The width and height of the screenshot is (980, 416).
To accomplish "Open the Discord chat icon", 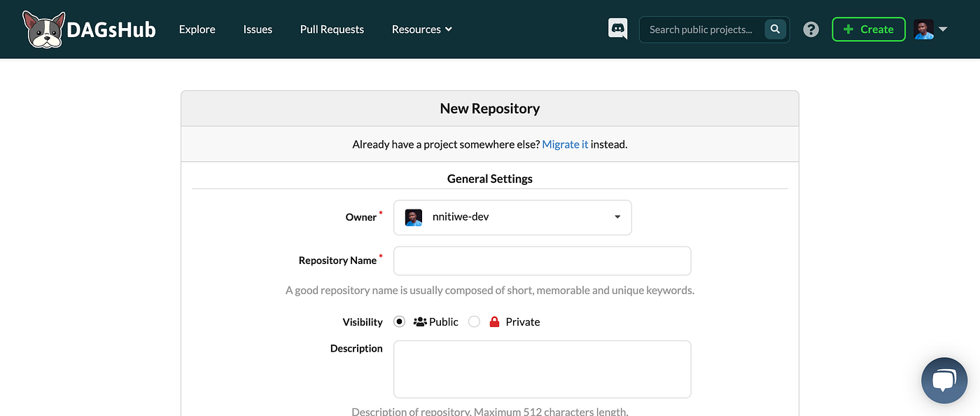I will coord(617,29).
